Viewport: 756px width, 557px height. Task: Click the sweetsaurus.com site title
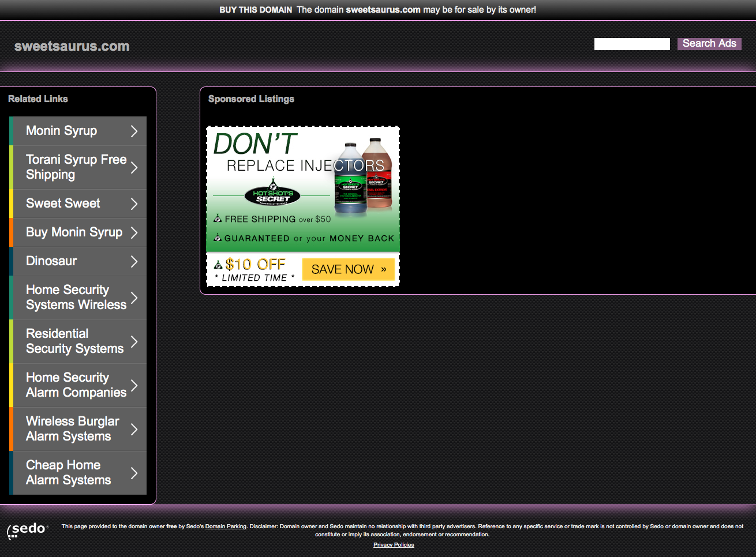tap(72, 46)
